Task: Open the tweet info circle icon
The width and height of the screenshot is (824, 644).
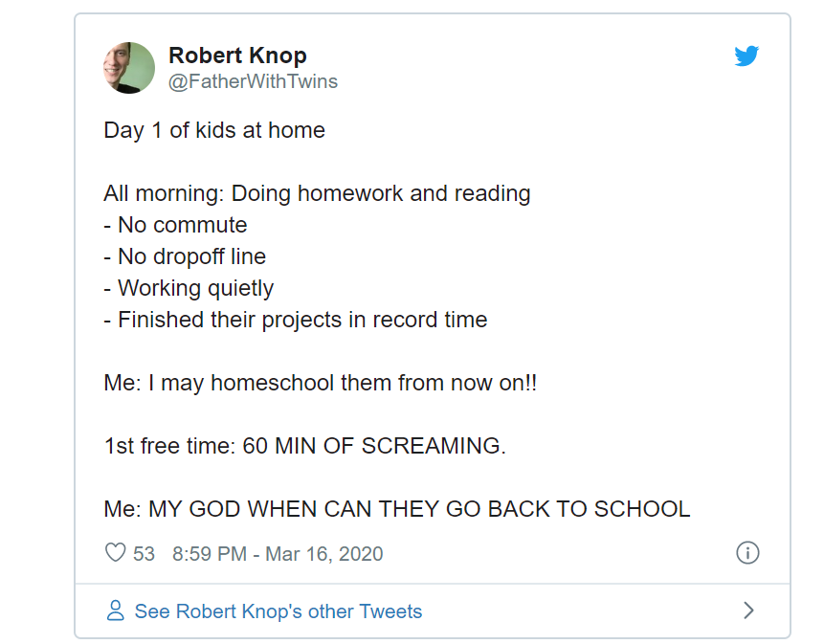Action: coord(747,553)
